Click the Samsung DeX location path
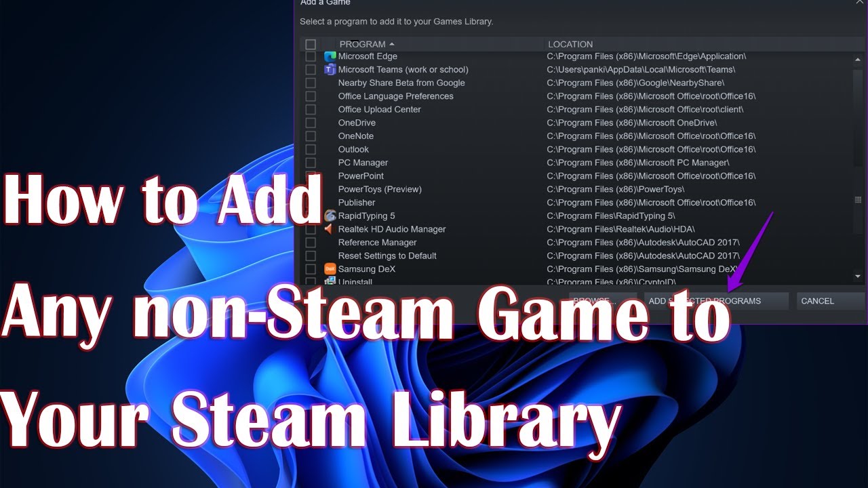 (x=643, y=269)
